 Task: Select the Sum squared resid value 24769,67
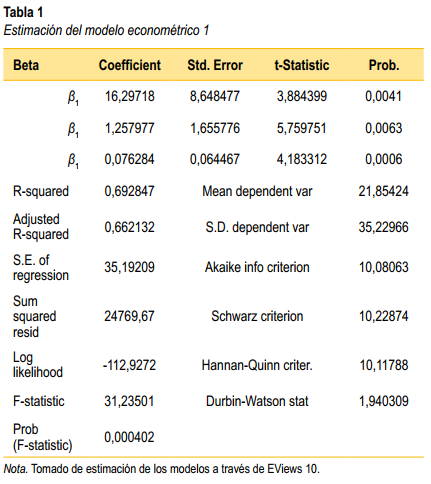point(129,316)
